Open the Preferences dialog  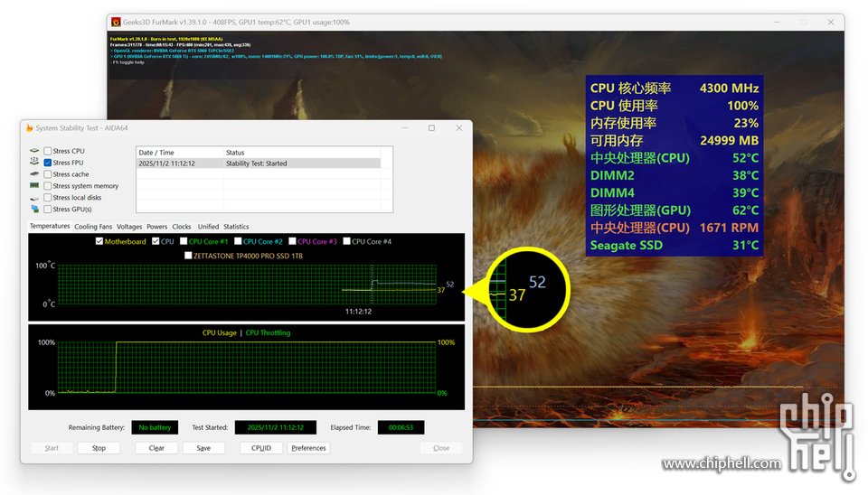click(308, 448)
